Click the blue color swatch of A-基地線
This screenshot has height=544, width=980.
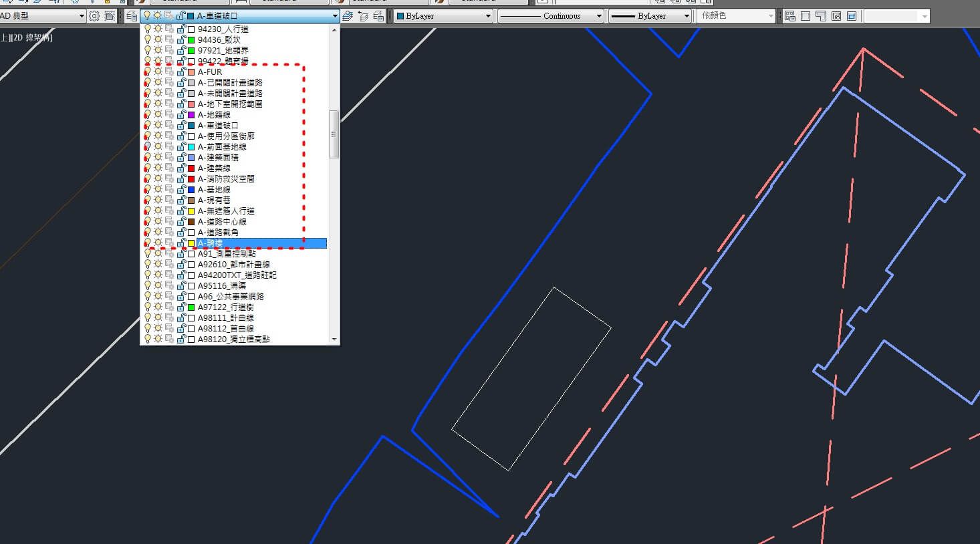click(191, 189)
